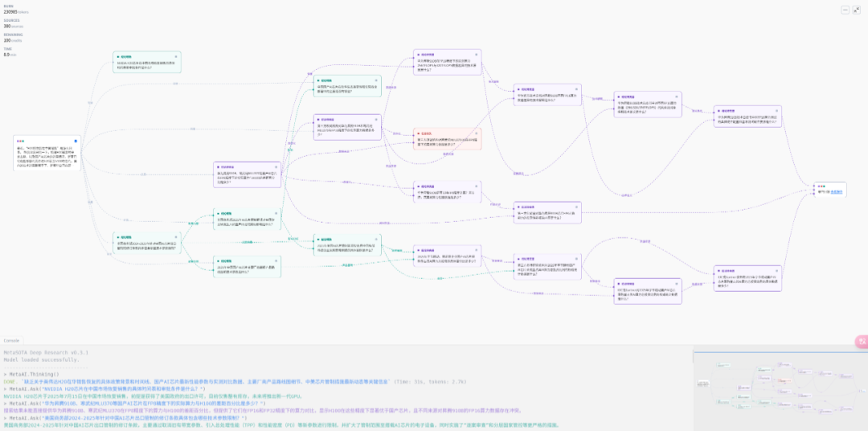The width and height of the screenshot is (868, 431).
Task: Click the collapse arrows icon at top right
Action: [x=855, y=10]
